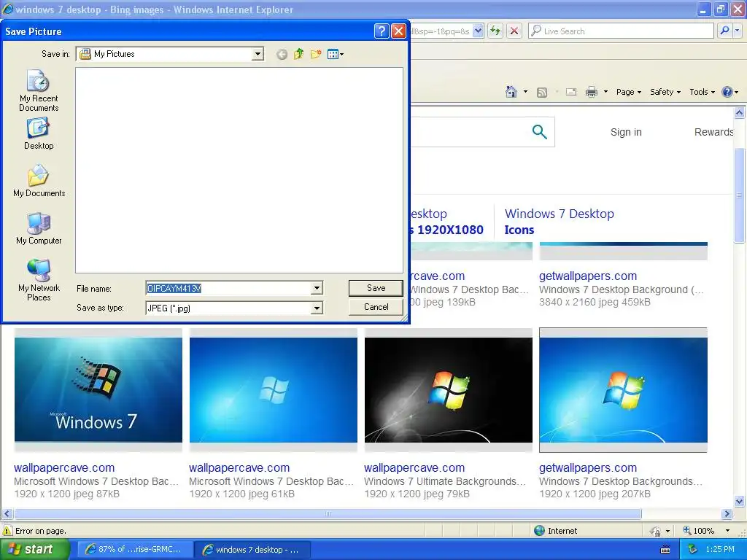Click the vertical scrollbar down arrow
The image size is (747, 560).
[739, 501]
